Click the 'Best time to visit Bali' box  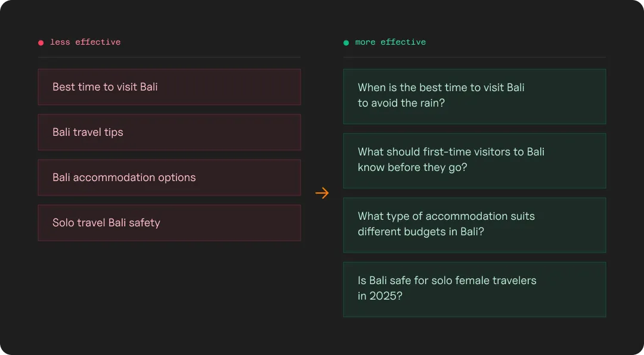click(x=169, y=87)
